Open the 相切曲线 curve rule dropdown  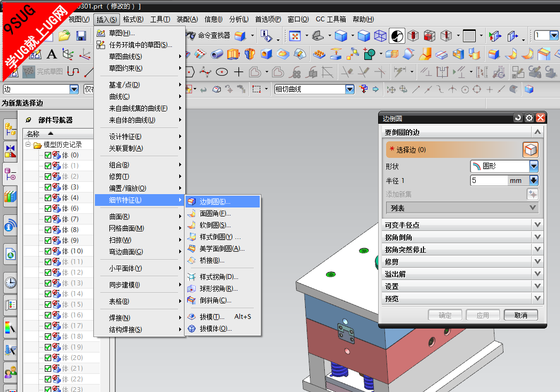(350, 89)
